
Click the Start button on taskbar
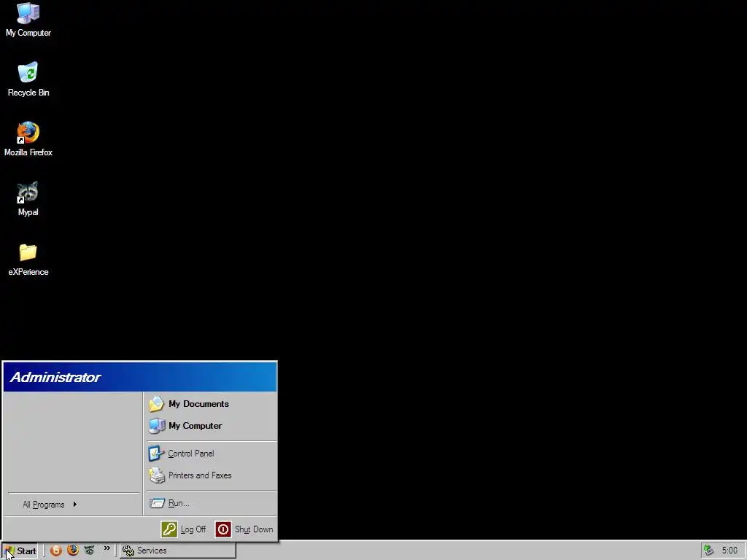20,551
